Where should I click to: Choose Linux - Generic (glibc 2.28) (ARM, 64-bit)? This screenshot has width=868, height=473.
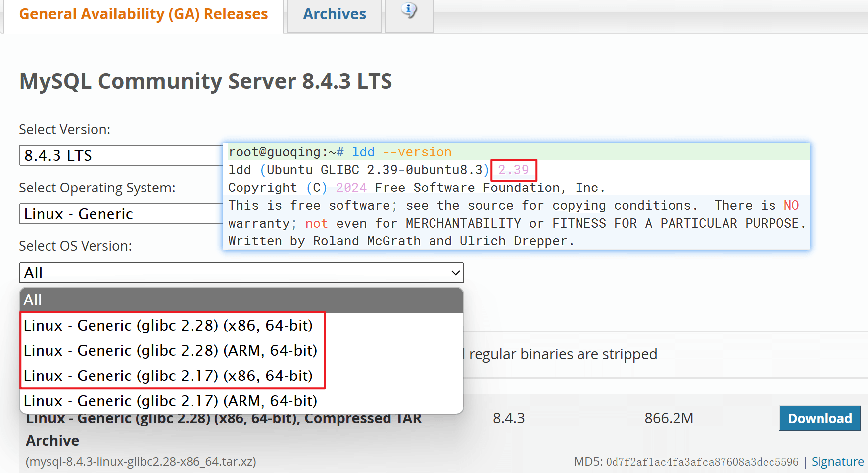[241, 350]
